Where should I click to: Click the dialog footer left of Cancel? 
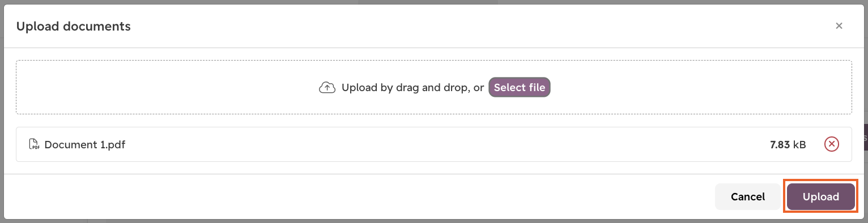(x=363, y=196)
